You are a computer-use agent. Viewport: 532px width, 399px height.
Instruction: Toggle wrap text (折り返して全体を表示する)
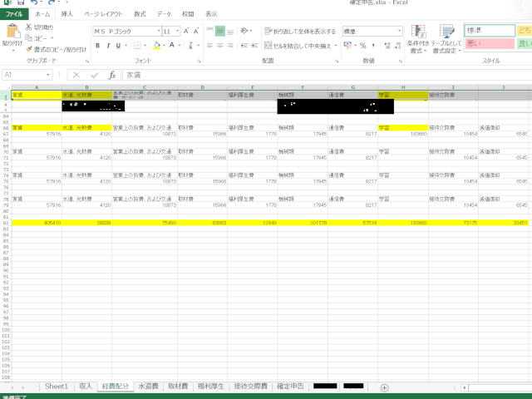coord(300,32)
